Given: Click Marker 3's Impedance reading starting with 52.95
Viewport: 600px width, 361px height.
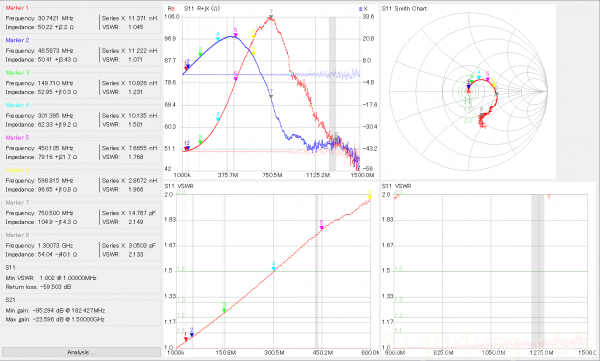Looking at the screenshot, I should click(57, 92).
